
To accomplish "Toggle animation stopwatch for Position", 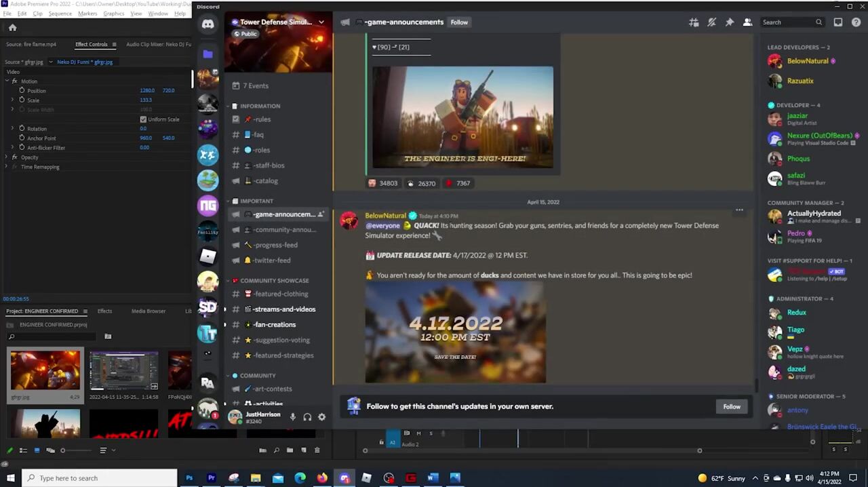I will (x=22, y=90).
